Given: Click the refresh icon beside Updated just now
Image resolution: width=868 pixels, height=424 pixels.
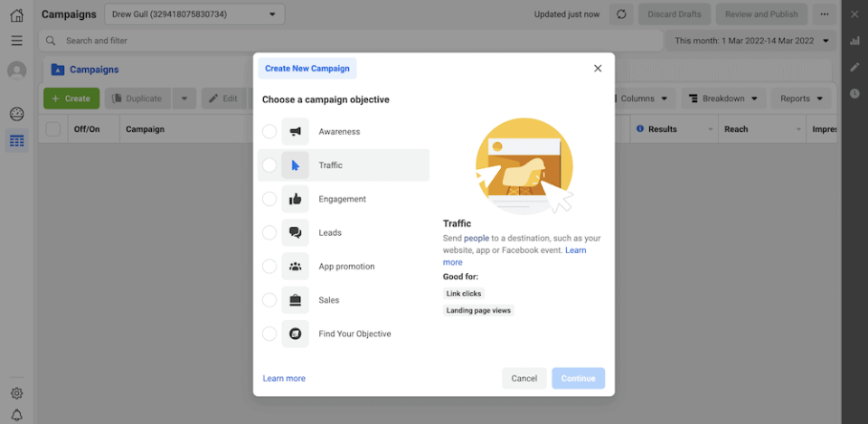Looking at the screenshot, I should [x=621, y=14].
